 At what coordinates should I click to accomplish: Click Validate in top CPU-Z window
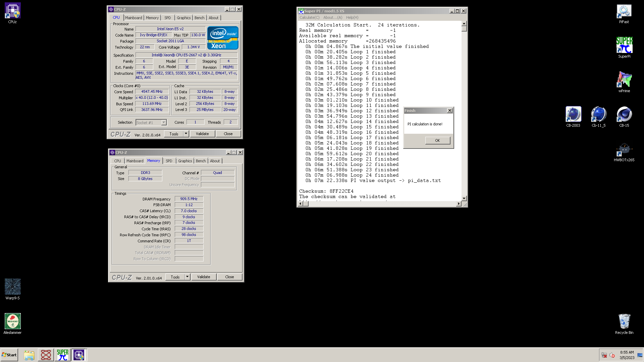pos(202,134)
